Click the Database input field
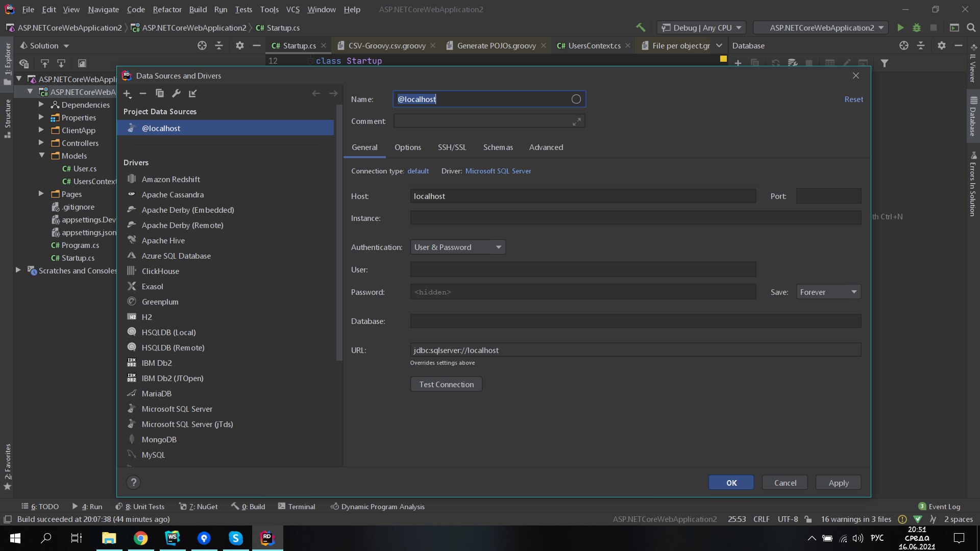Screen dimensions: 980x551 coord(635,321)
